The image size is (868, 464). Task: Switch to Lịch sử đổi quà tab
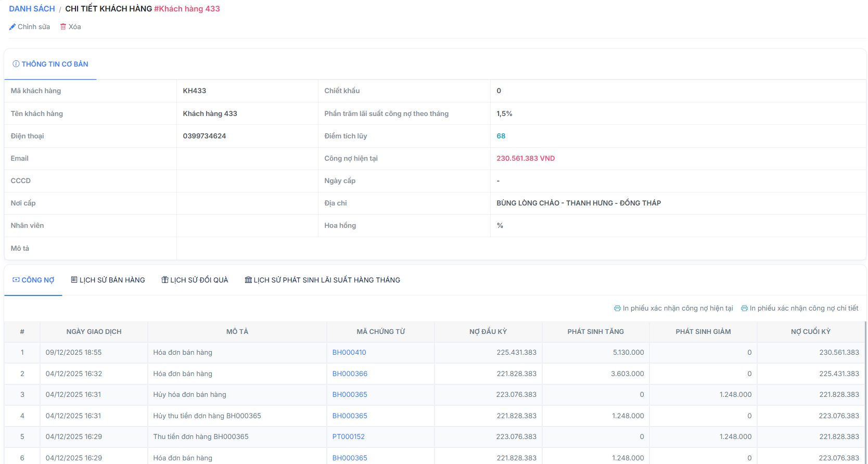click(199, 280)
